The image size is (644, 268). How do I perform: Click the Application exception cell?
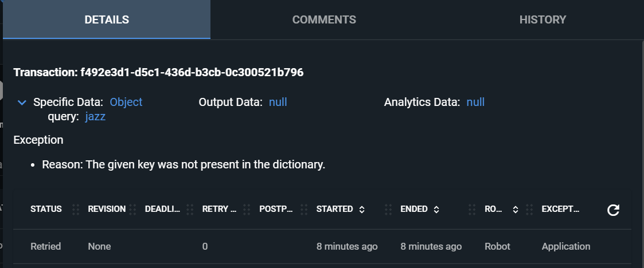[x=565, y=246]
